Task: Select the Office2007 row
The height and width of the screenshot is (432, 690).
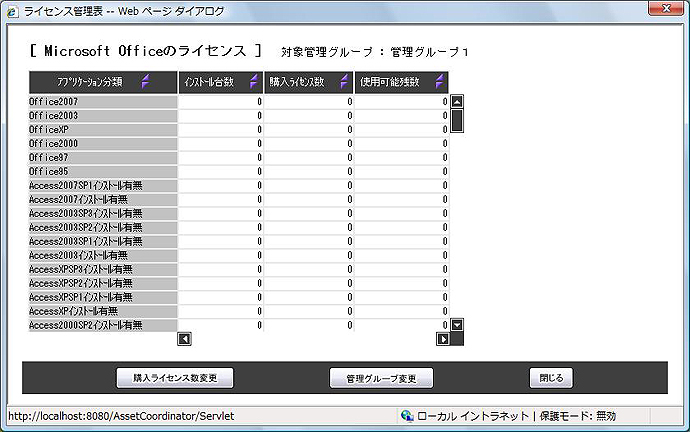Action: click(x=239, y=102)
